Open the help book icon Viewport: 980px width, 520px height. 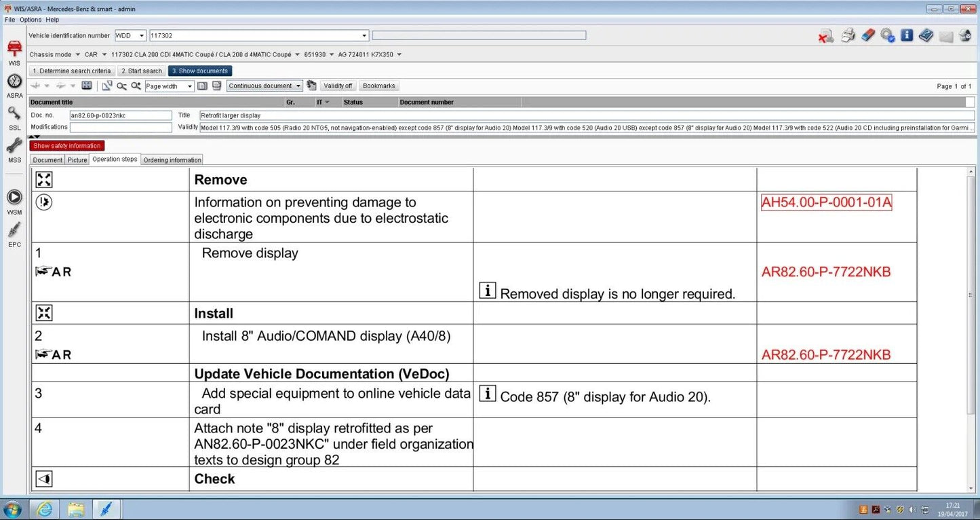point(926,36)
